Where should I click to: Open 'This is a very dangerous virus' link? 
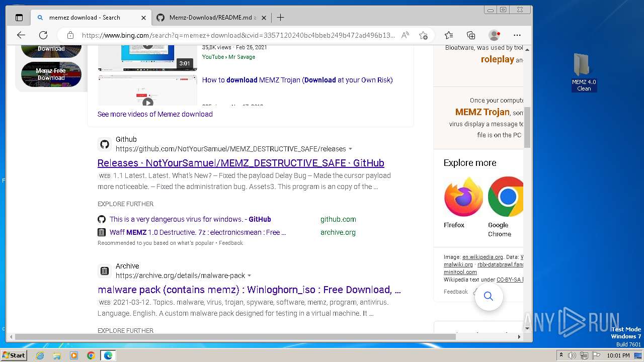[190, 219]
